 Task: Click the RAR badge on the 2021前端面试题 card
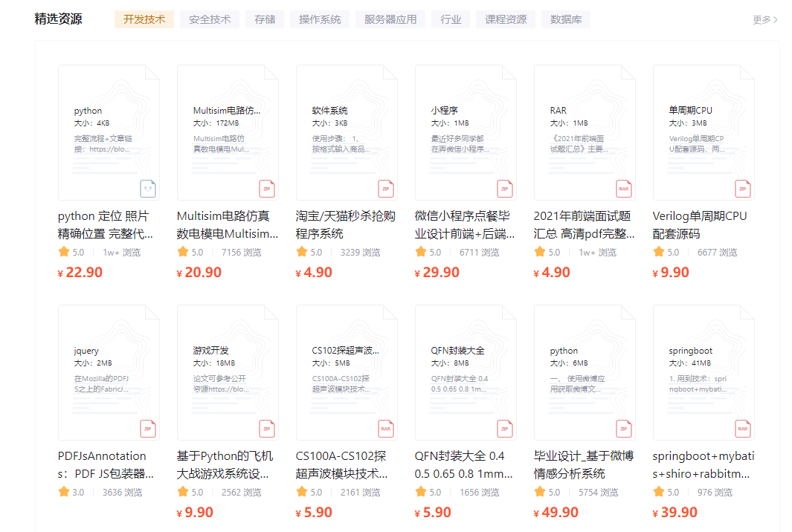tap(623, 189)
